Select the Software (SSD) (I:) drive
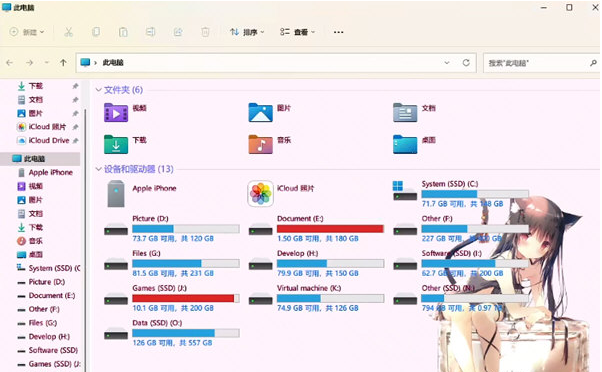The image size is (602, 372). click(x=461, y=263)
